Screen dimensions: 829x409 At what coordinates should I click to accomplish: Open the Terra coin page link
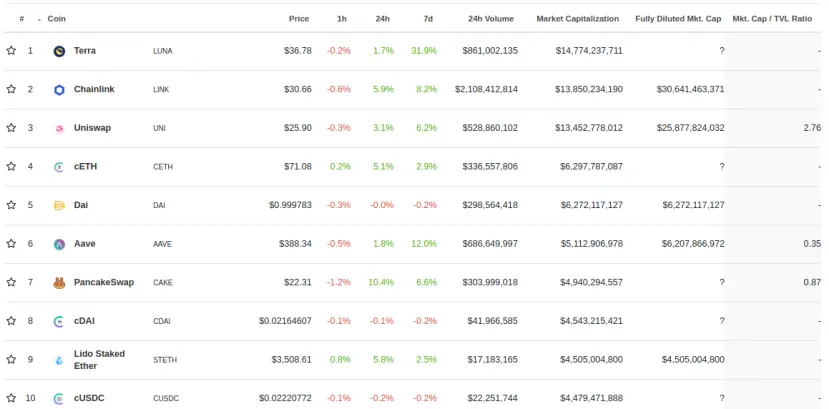(85, 51)
